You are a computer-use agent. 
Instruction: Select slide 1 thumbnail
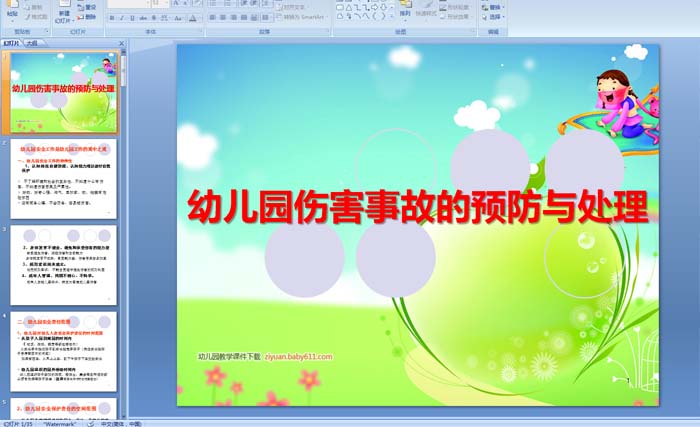pos(64,92)
